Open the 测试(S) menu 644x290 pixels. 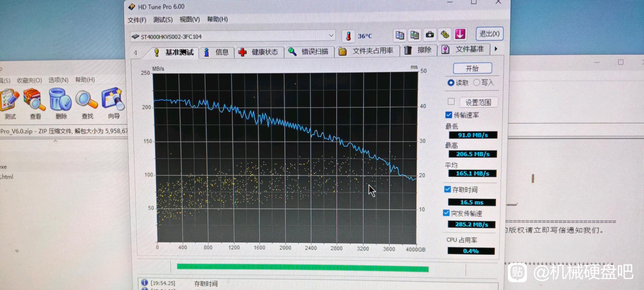tap(163, 20)
